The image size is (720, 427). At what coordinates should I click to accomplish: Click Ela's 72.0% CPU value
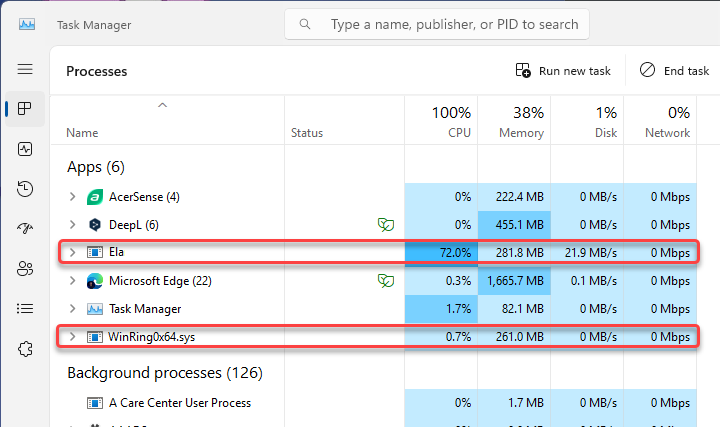456,253
